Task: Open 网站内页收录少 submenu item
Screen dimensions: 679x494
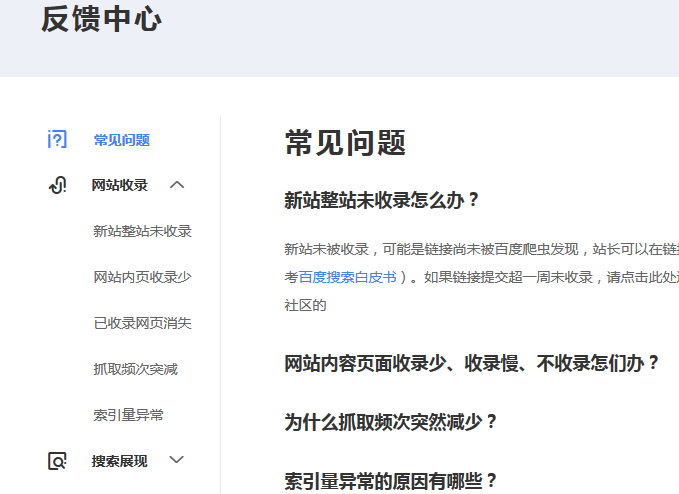Action: 142,277
